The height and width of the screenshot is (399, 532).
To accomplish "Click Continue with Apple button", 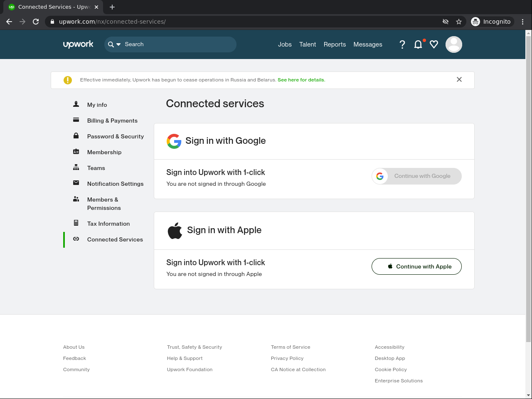I will tap(416, 266).
